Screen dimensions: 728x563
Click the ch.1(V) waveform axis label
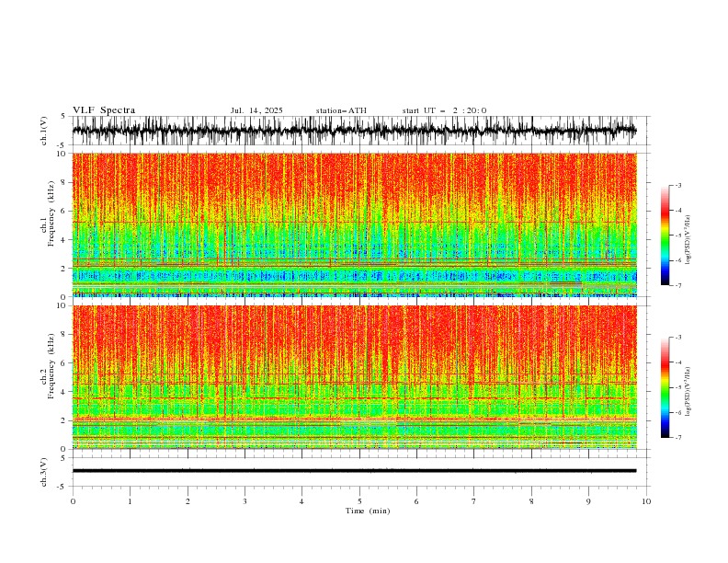(44, 131)
